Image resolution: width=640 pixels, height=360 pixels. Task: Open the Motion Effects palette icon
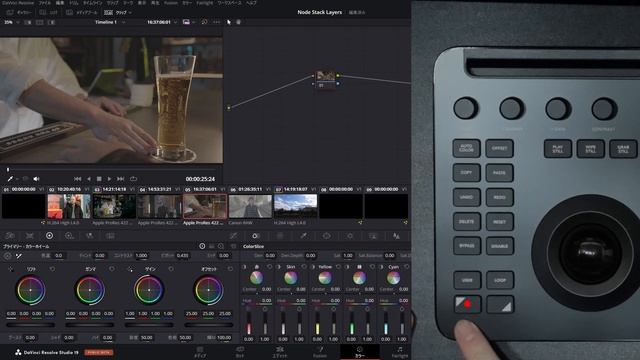tap(110, 236)
